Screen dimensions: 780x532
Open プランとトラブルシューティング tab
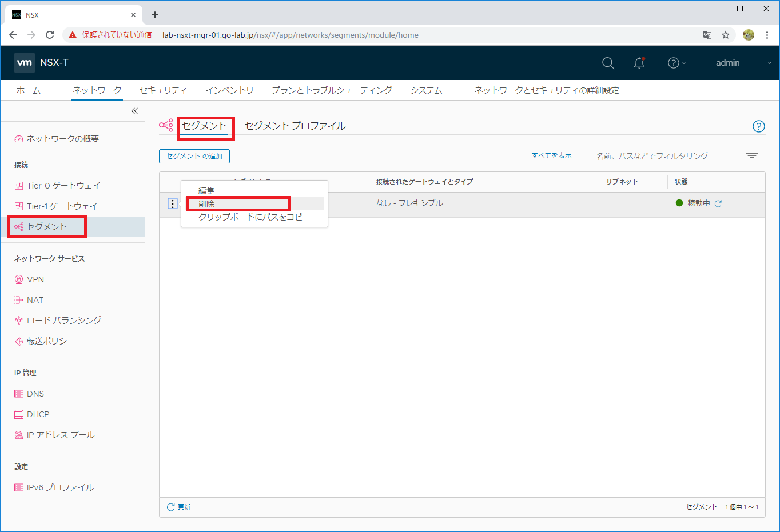(x=332, y=90)
